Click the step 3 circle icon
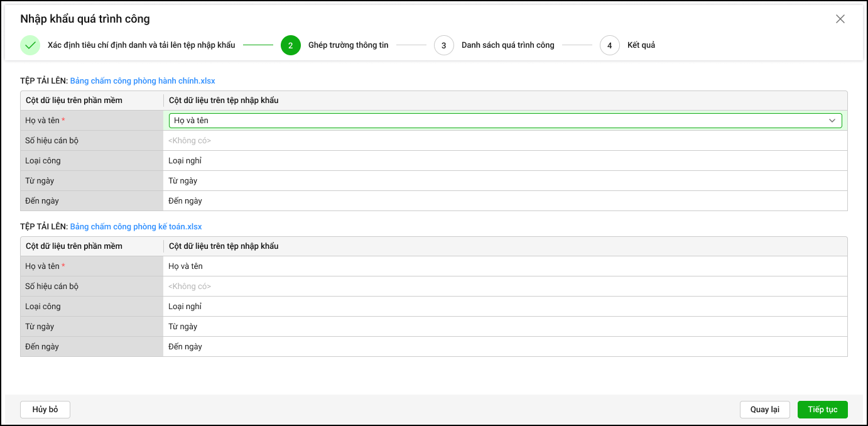The height and width of the screenshot is (426, 868). click(444, 45)
